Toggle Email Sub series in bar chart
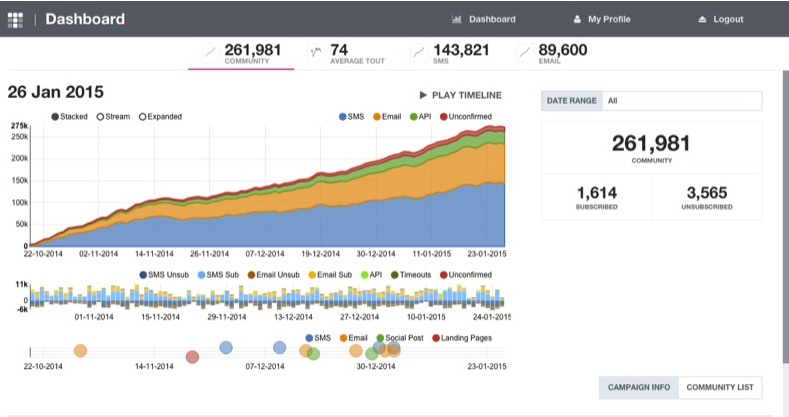 330,275
